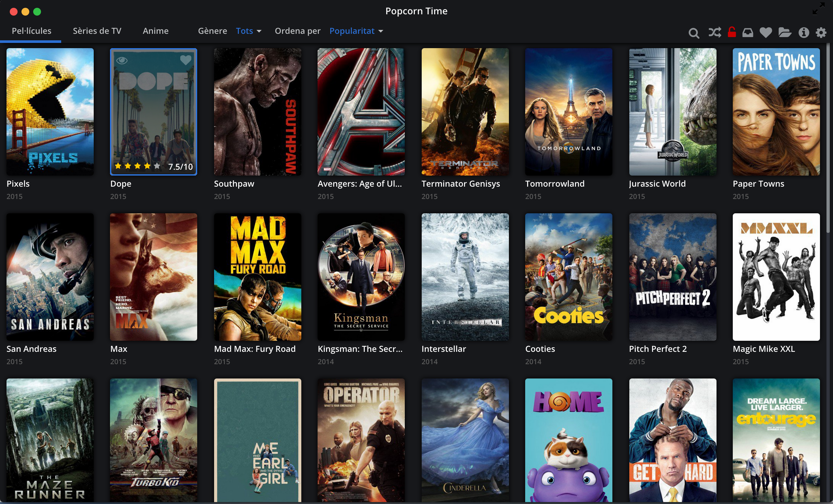Click the vertical scrollbar thumb
The height and width of the screenshot is (504, 833).
828,138
